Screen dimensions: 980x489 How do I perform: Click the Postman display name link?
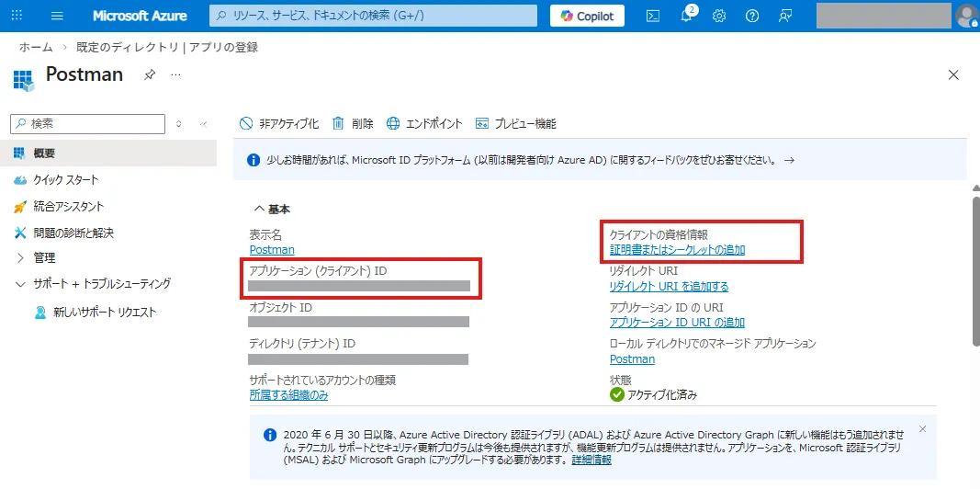point(272,249)
